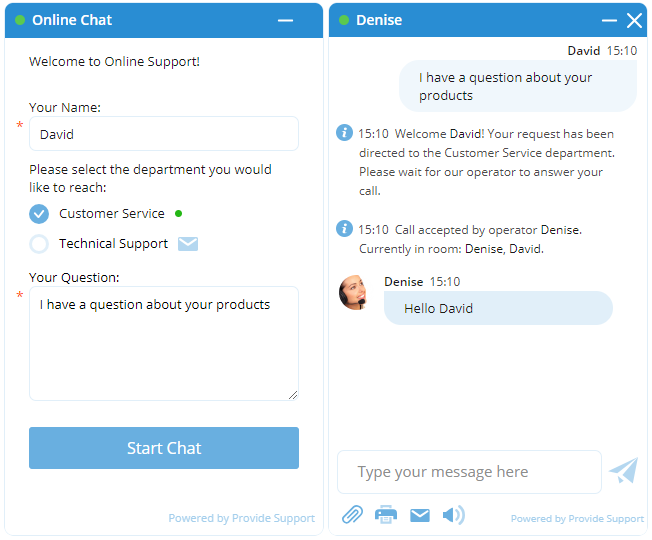Close the Denise chat window
The image size is (652, 540).
click(634, 20)
